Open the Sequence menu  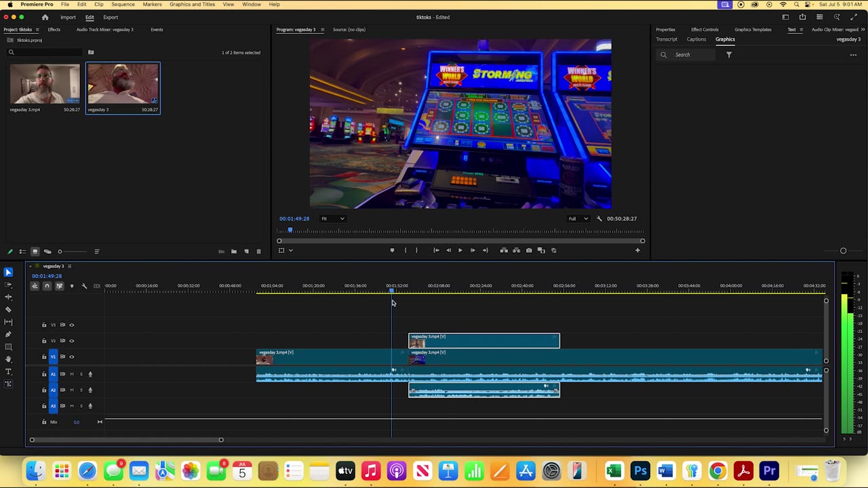tap(123, 4)
